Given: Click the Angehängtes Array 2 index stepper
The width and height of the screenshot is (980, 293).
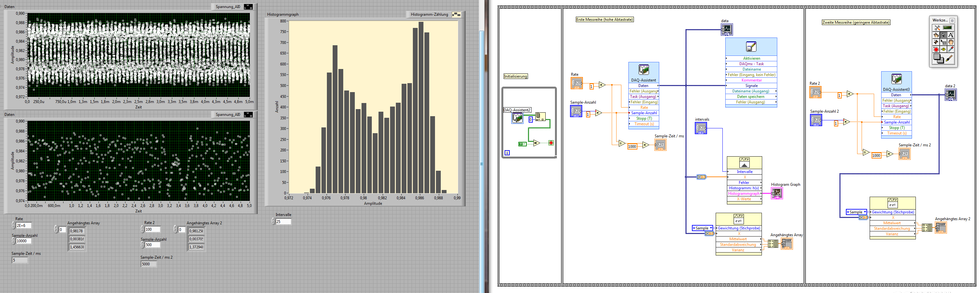Looking at the screenshot, I should [176, 229].
